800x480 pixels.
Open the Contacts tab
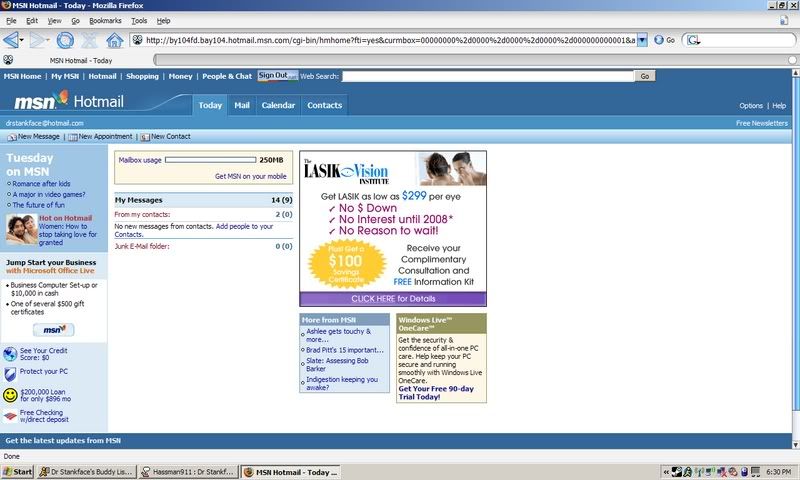pos(324,105)
